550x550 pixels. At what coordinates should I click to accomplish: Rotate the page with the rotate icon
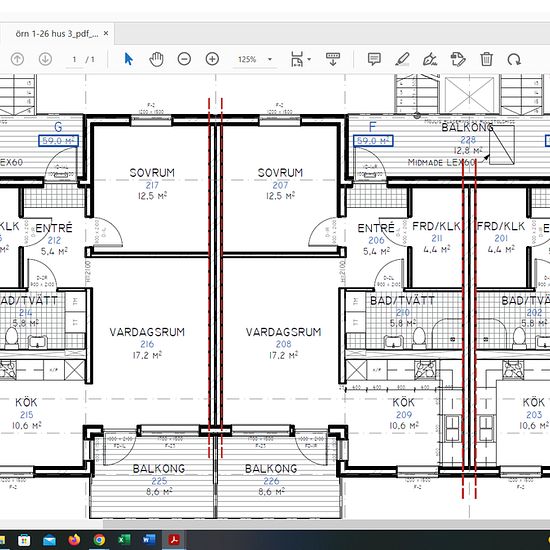tap(514, 59)
